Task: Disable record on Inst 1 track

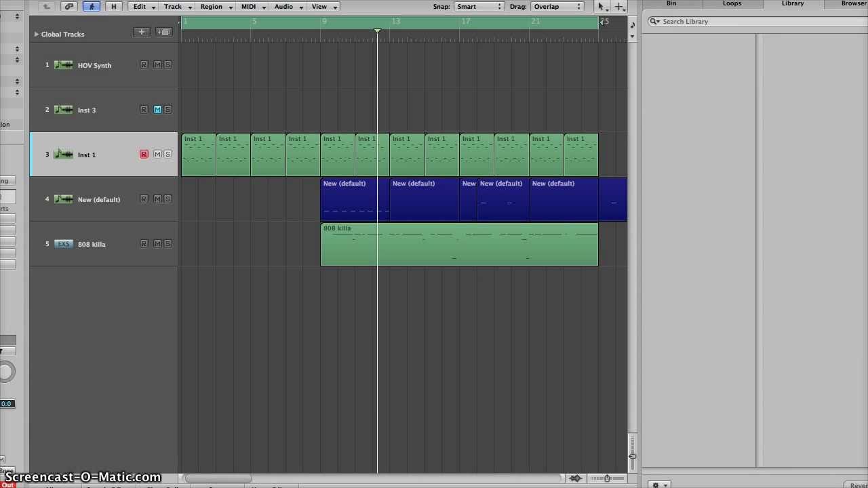Action: click(144, 155)
